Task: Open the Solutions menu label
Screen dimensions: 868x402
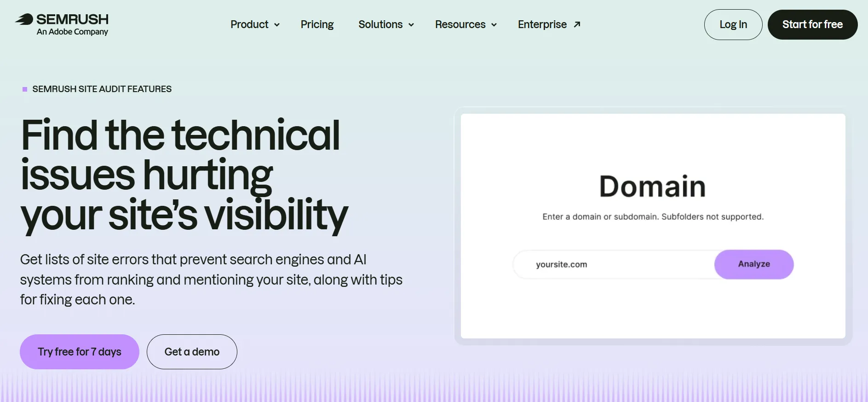Action: pyautogui.click(x=380, y=24)
